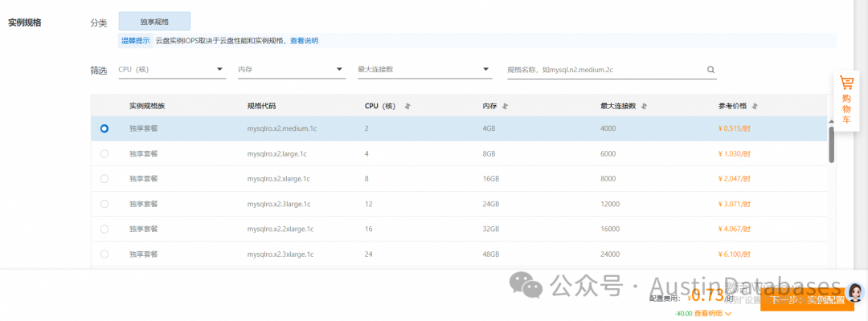
Task: Click the 8000 max connections cell
Action: tap(608, 179)
